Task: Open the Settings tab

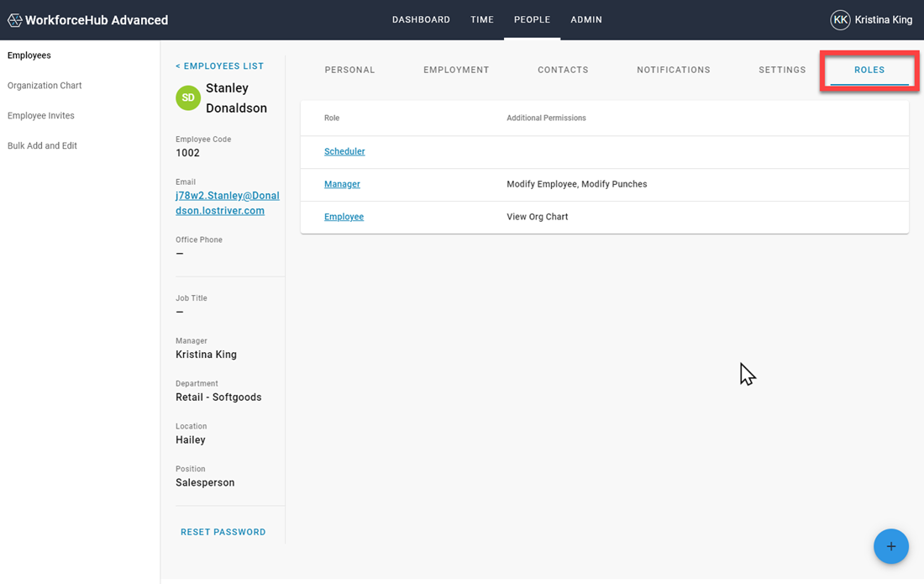Action: [782, 70]
